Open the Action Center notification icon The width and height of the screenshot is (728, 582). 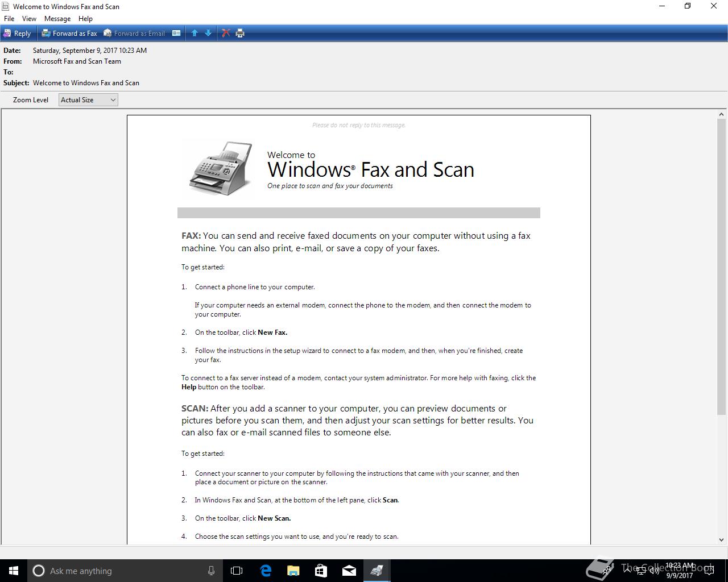[x=709, y=571]
